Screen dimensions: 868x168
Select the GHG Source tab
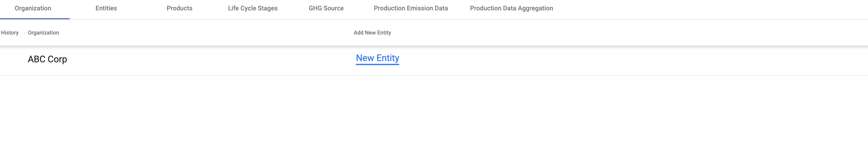click(326, 9)
